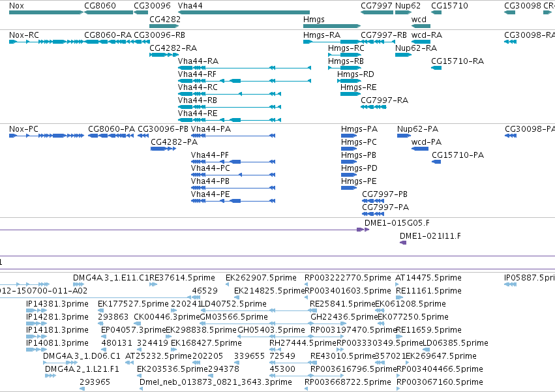Select EST RE37614.5prime label

[183, 278]
